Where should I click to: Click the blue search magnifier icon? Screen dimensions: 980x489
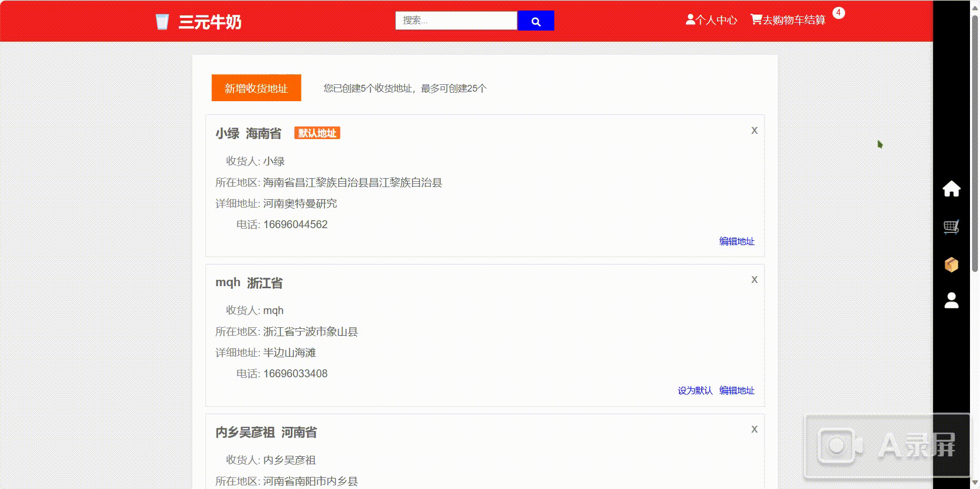coord(536,21)
